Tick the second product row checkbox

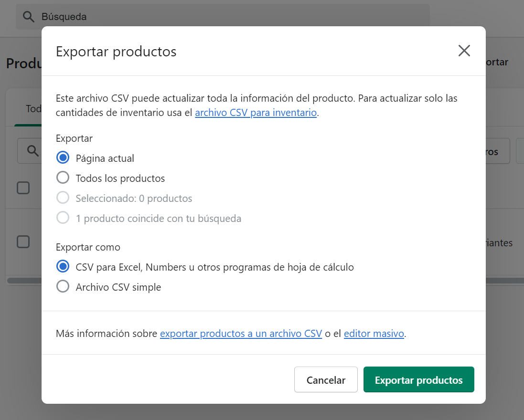[x=23, y=241]
